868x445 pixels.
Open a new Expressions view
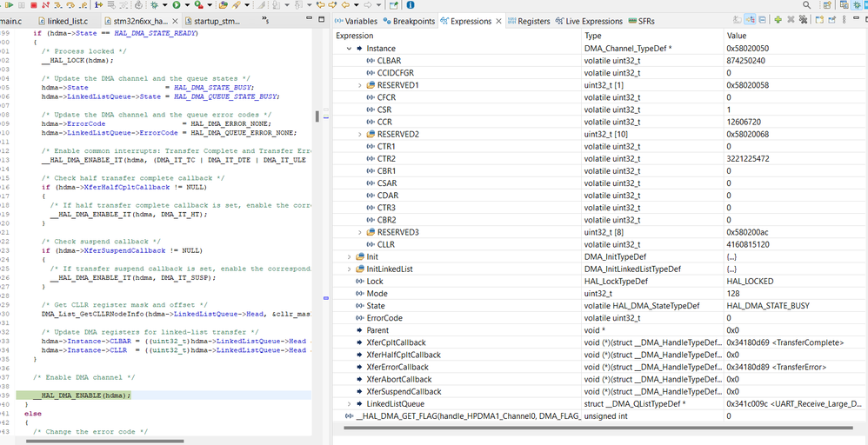click(820, 19)
